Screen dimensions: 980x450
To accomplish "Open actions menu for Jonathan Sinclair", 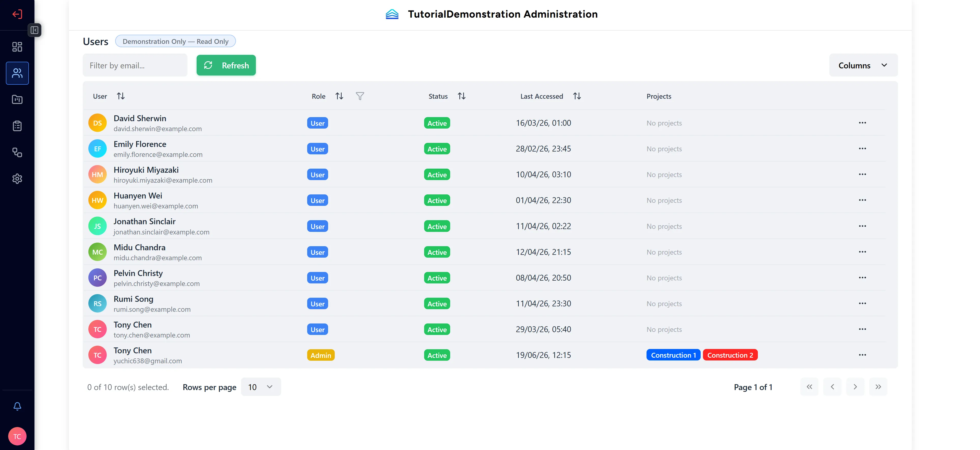I will pyautogui.click(x=862, y=226).
